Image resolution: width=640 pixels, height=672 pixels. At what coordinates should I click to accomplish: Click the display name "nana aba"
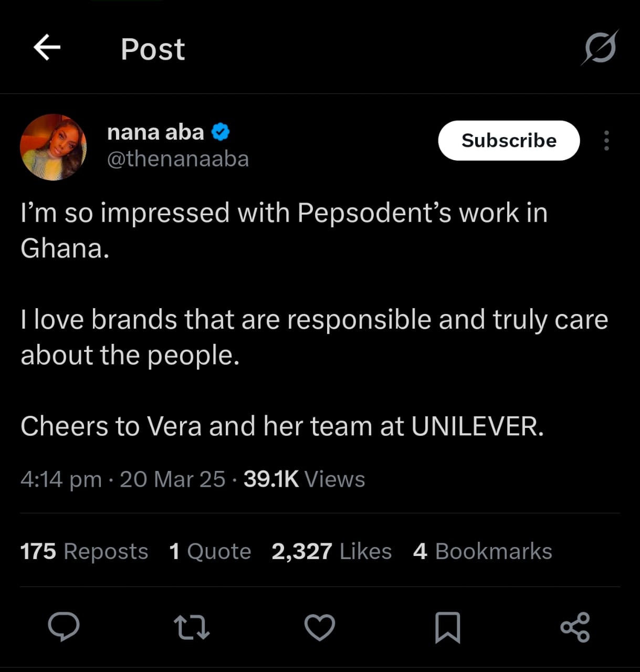[155, 132]
